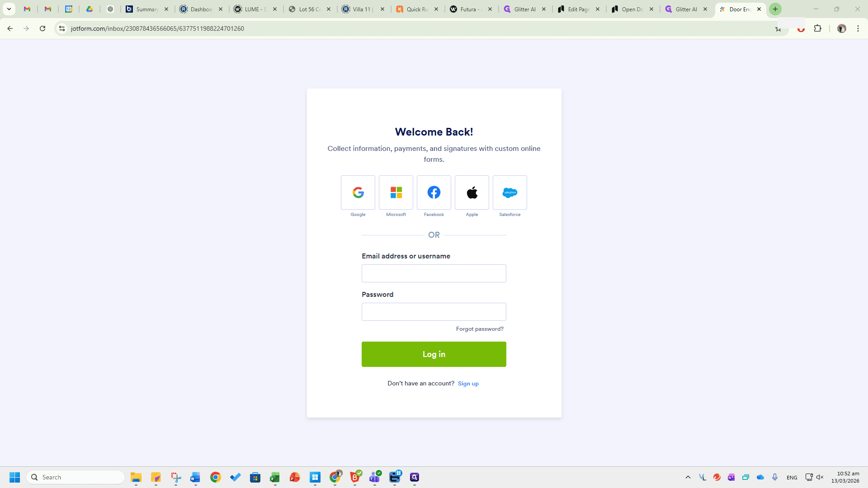Image resolution: width=868 pixels, height=488 pixels.
Task: Sign in with the Facebook icon
Action: [x=434, y=192]
